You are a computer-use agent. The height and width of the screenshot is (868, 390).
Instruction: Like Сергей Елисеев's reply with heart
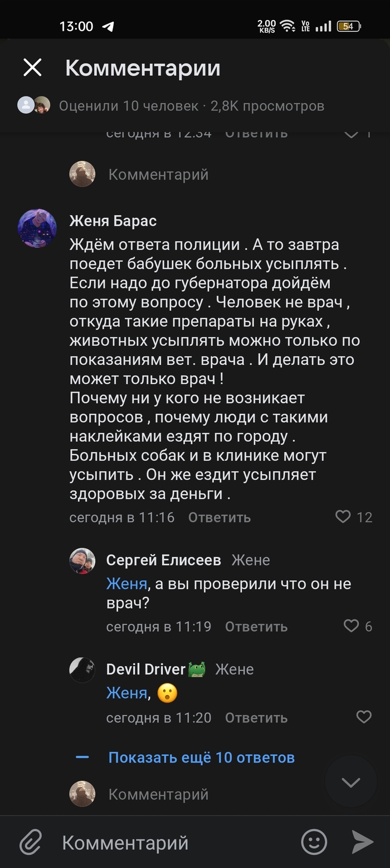pyautogui.click(x=352, y=626)
